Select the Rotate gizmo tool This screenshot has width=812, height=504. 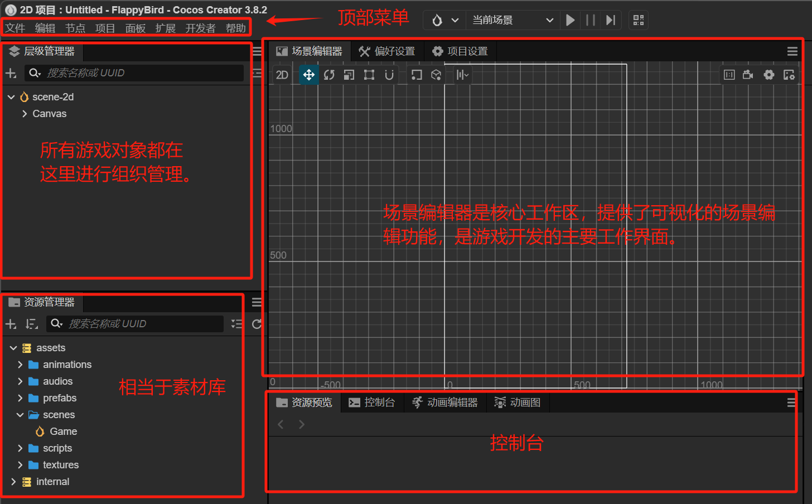(329, 75)
